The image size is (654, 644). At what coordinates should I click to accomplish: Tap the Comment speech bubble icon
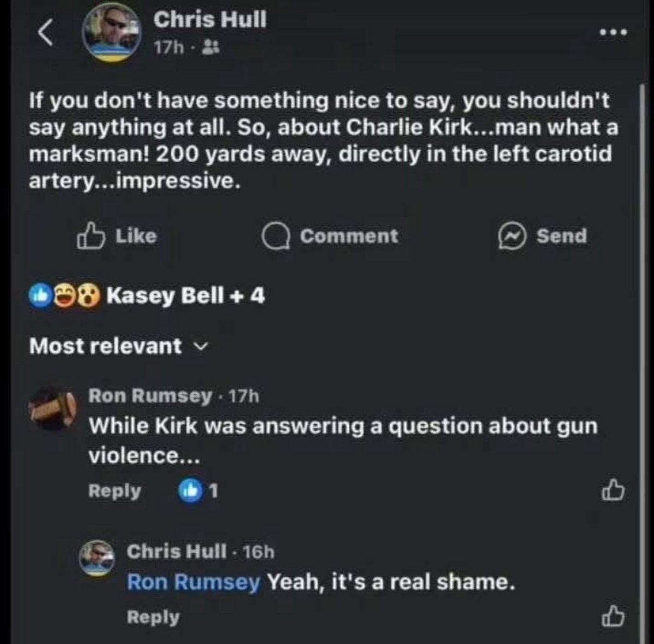click(x=275, y=237)
